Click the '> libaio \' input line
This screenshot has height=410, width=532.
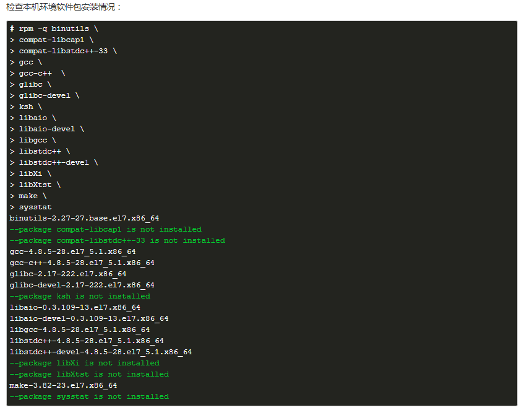coord(33,118)
